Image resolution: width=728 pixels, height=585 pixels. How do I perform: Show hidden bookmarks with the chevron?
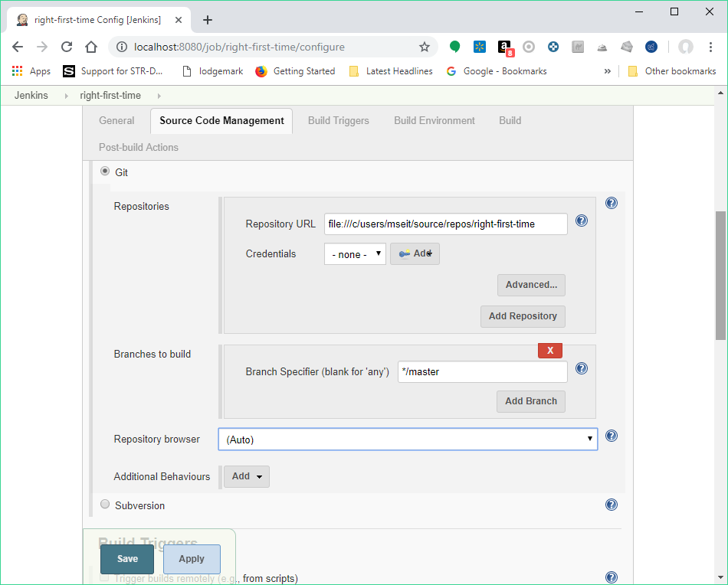[x=607, y=71]
